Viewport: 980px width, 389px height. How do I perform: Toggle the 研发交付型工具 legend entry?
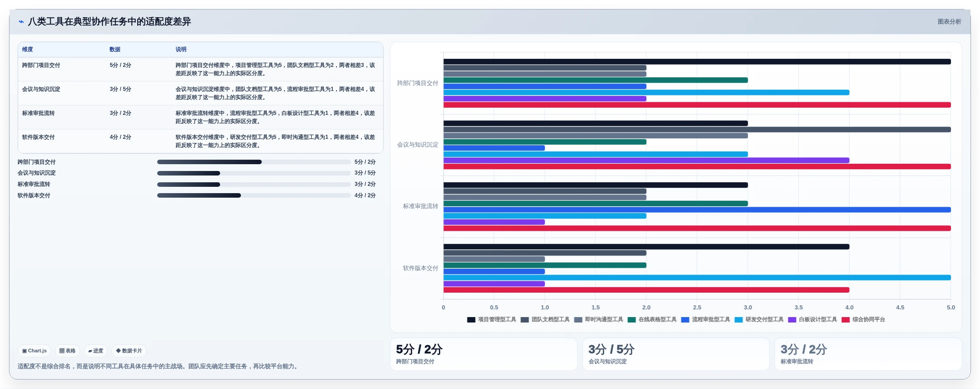(759, 320)
